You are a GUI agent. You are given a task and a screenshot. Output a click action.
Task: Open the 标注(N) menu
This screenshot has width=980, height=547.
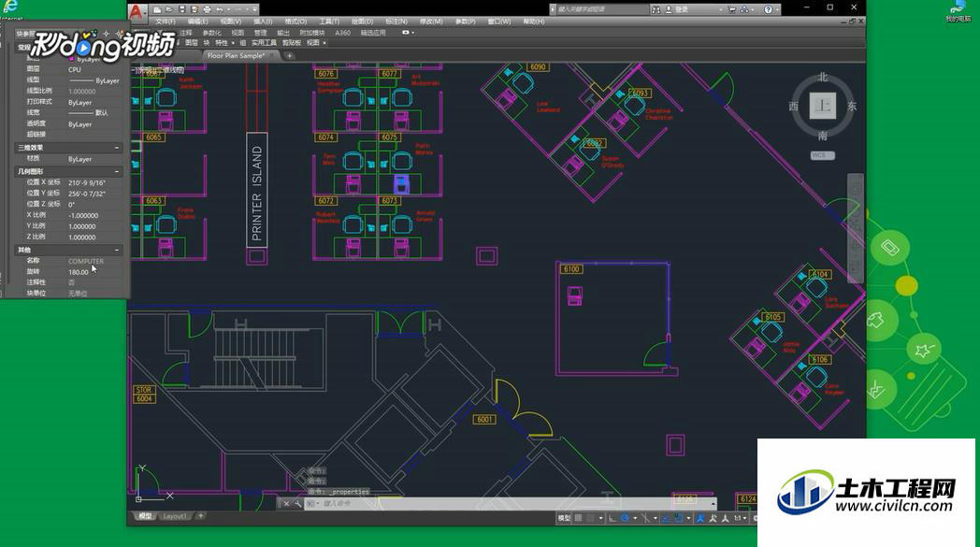point(396,22)
